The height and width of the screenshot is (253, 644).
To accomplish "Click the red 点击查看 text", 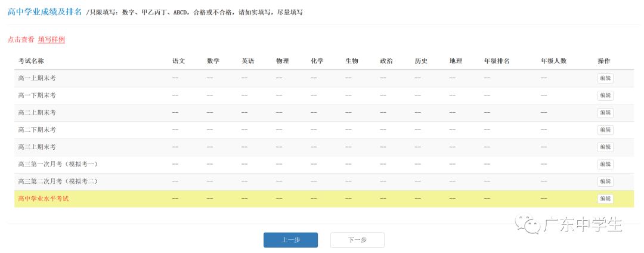I will [21, 40].
